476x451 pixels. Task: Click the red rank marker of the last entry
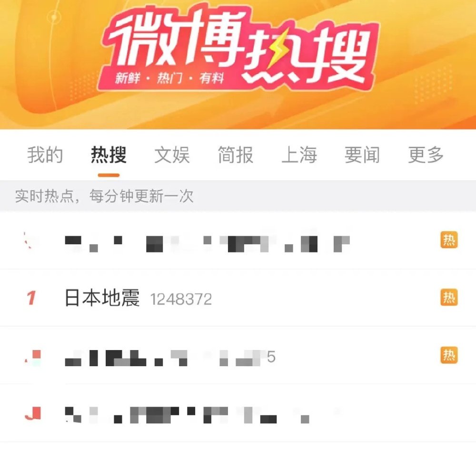click(x=33, y=414)
